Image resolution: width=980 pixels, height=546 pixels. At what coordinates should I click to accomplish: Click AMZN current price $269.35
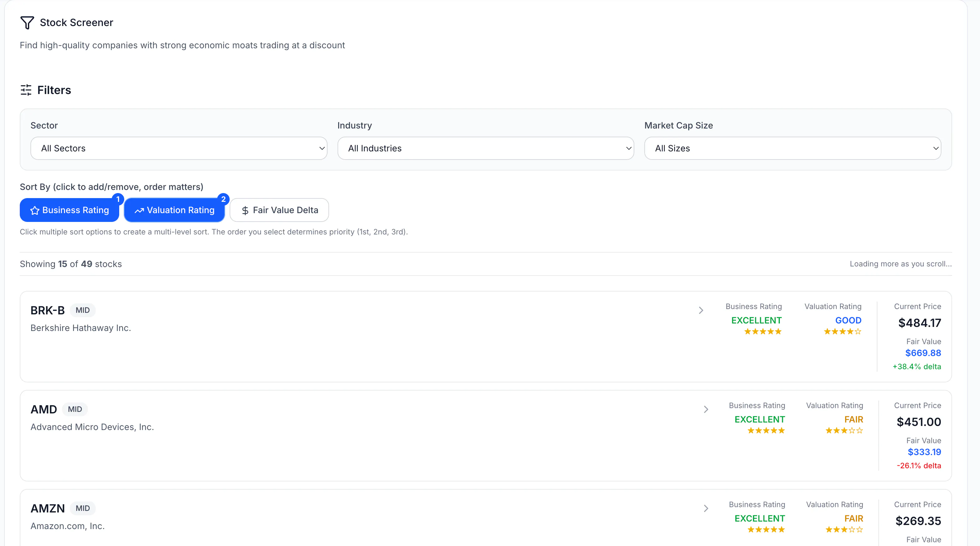pyautogui.click(x=919, y=521)
